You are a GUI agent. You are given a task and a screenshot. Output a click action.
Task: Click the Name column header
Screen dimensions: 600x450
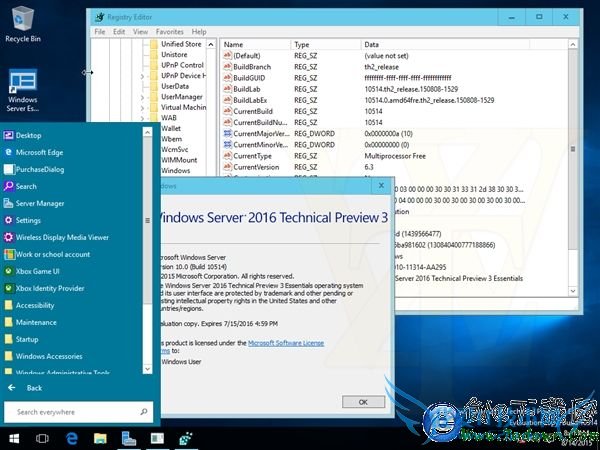pyautogui.click(x=255, y=44)
